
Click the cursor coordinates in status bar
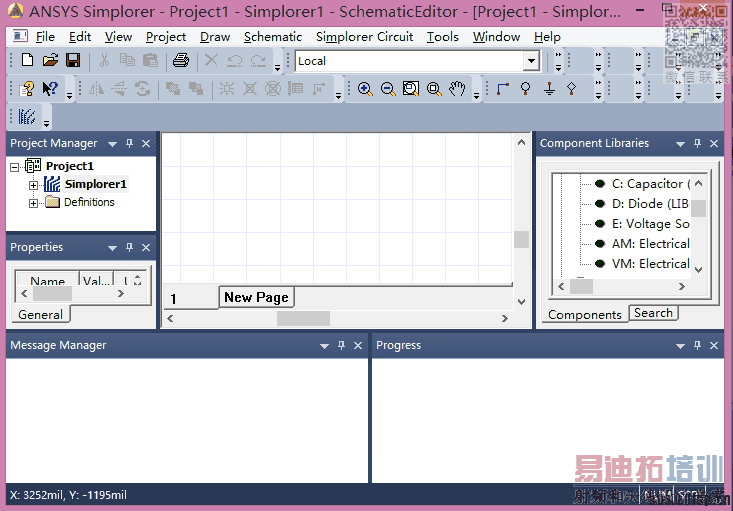coord(68,495)
